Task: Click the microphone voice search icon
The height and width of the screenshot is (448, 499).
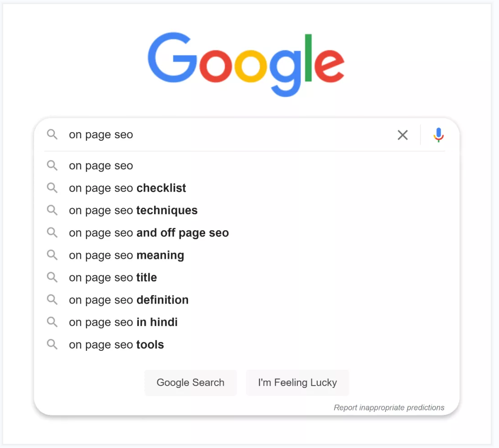Action: click(x=438, y=135)
